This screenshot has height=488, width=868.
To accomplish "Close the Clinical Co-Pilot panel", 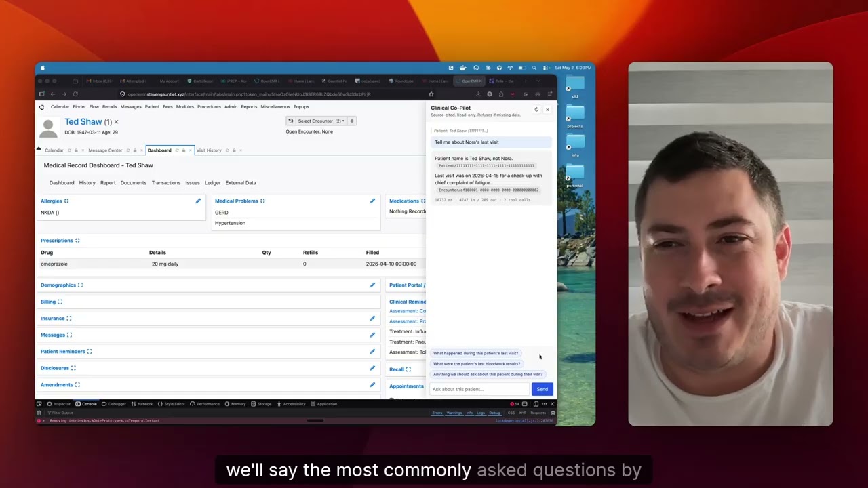I will (547, 110).
